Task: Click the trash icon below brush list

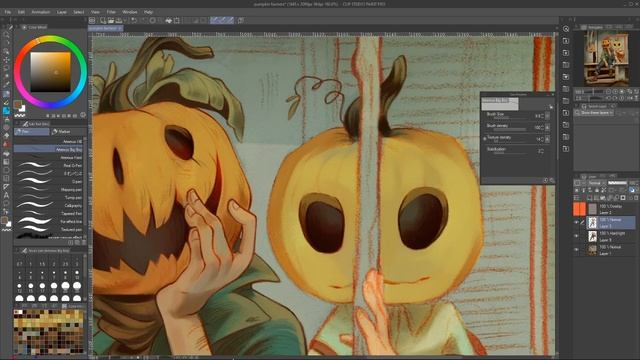Action: click(83, 242)
